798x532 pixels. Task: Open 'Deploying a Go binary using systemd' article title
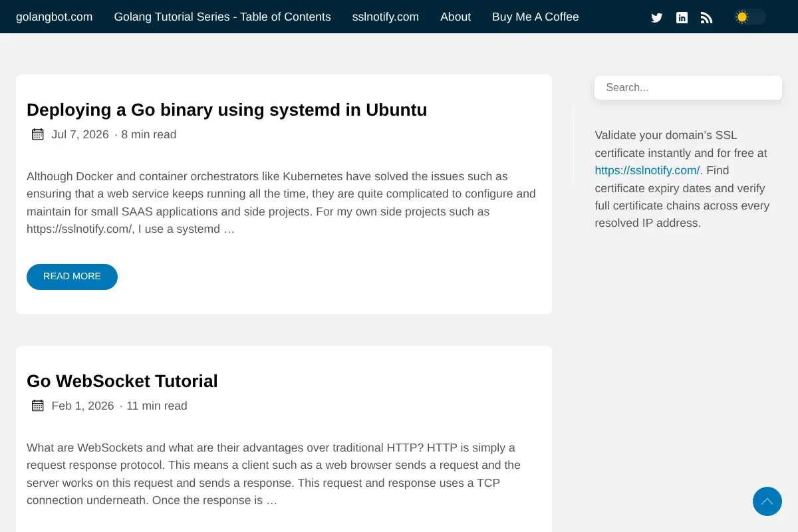tap(227, 110)
